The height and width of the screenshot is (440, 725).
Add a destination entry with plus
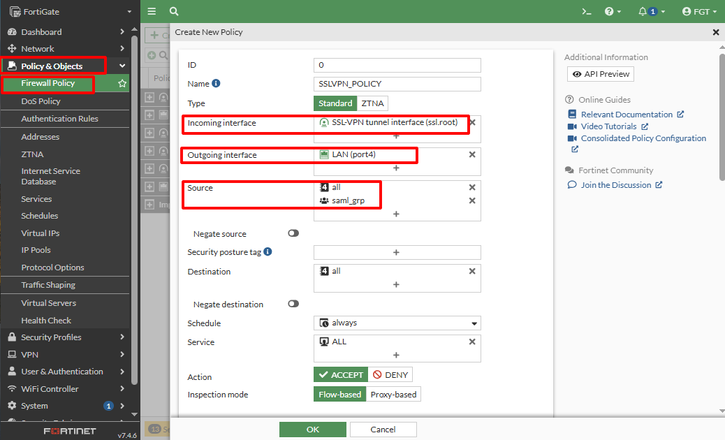[396, 285]
